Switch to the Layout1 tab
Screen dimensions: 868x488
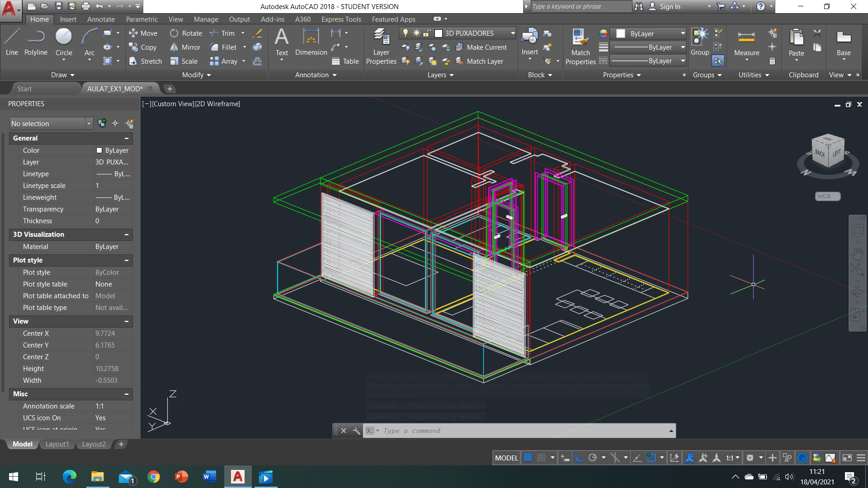[x=57, y=444]
